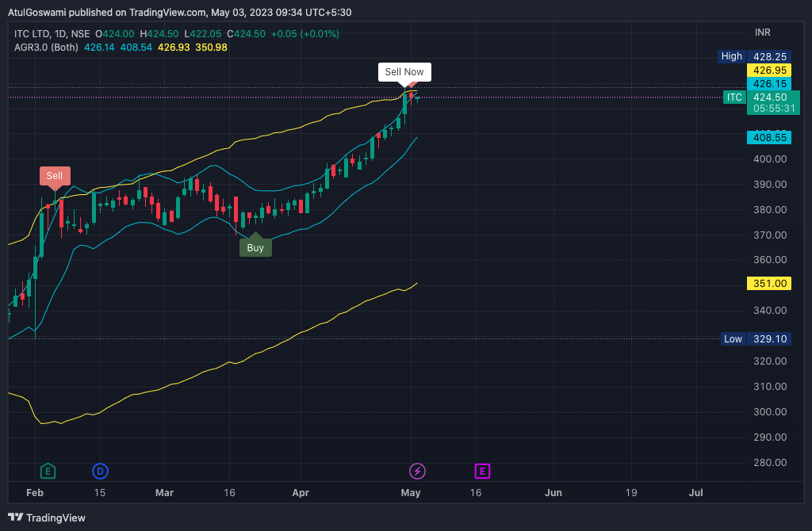This screenshot has height=531, width=812.
Task: Click the Jul label on time axis
Action: point(696,493)
